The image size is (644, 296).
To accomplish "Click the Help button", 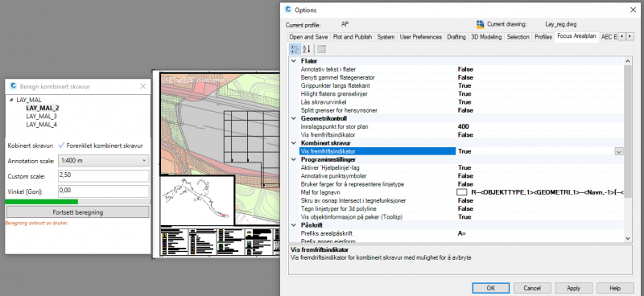I will pos(615,288).
